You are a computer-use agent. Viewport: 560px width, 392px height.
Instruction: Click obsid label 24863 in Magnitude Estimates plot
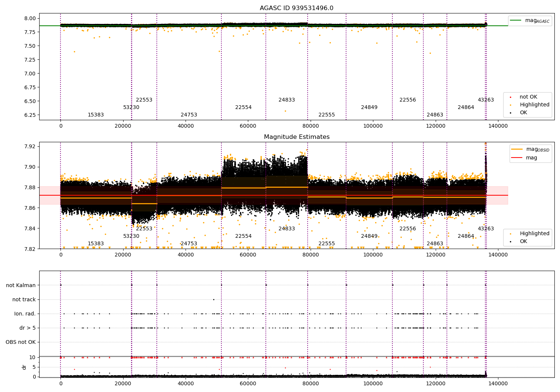[435, 244]
